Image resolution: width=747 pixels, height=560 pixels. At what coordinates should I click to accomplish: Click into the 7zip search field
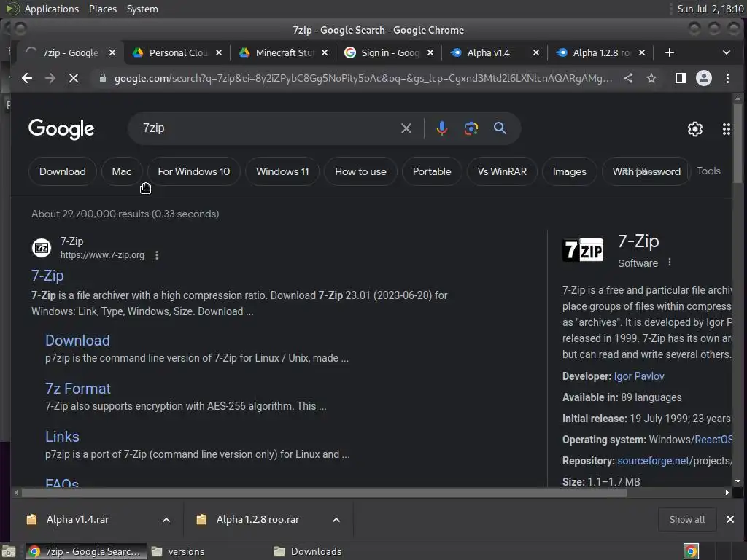tap(267, 128)
